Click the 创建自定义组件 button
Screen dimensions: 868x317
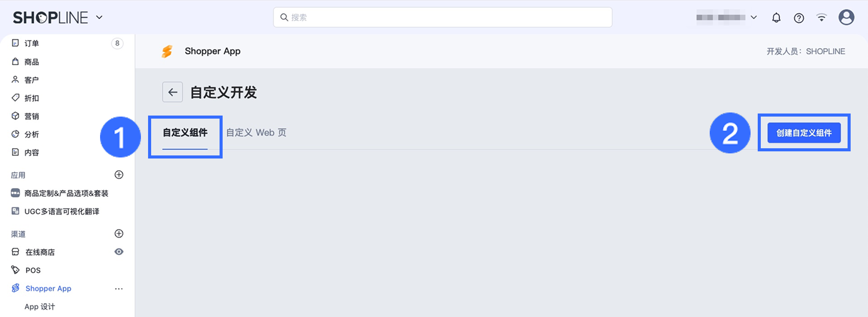pos(804,133)
